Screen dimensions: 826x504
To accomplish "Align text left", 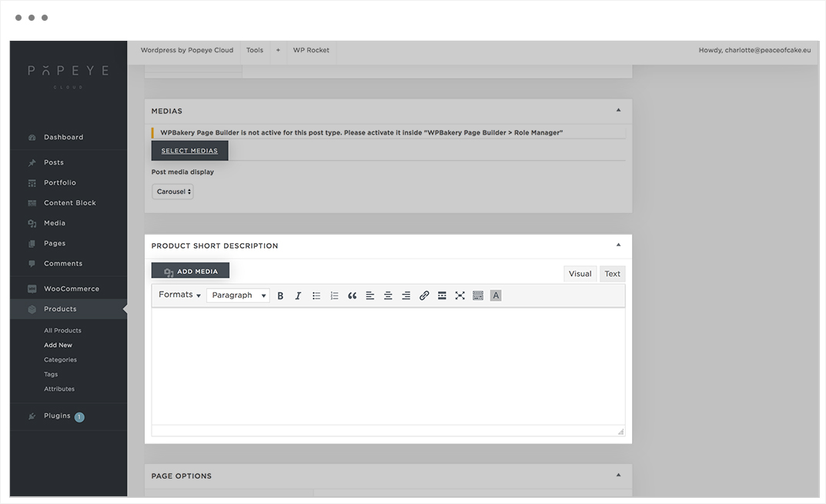I will (x=370, y=295).
